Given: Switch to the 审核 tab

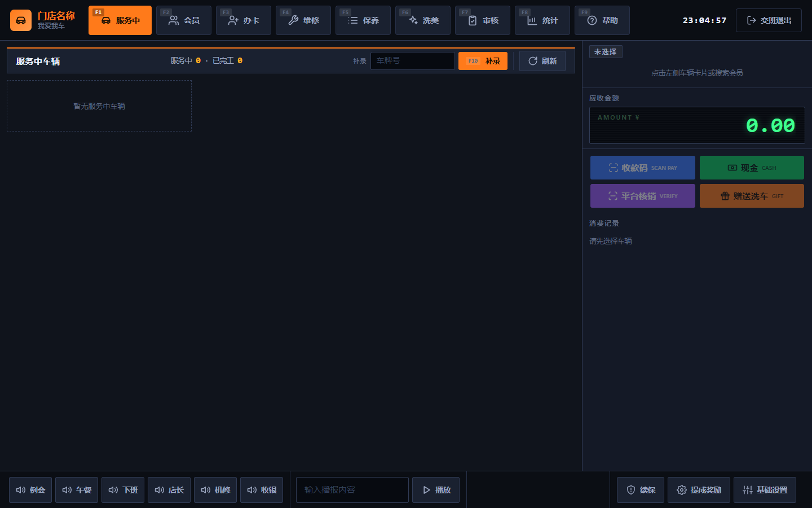Looking at the screenshot, I should (483, 20).
